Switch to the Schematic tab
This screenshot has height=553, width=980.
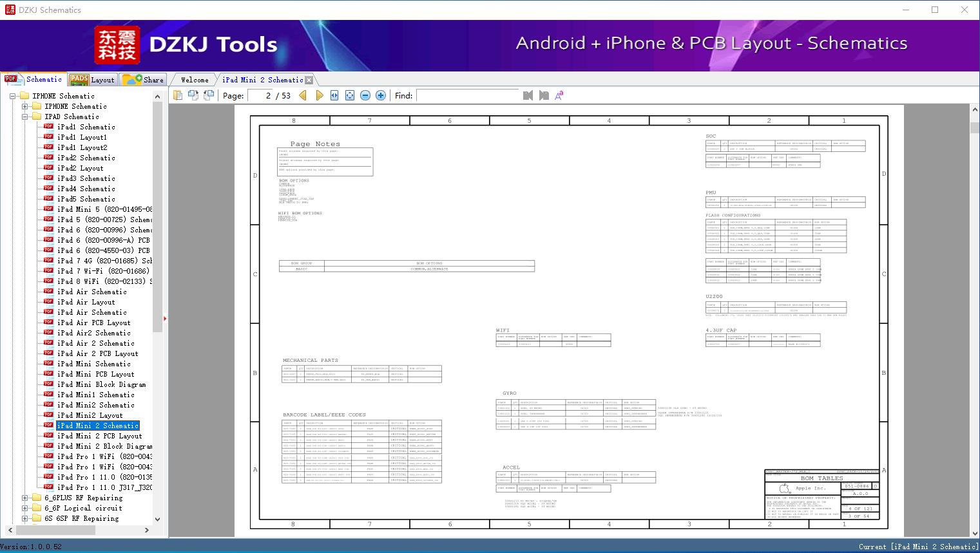tap(34, 79)
